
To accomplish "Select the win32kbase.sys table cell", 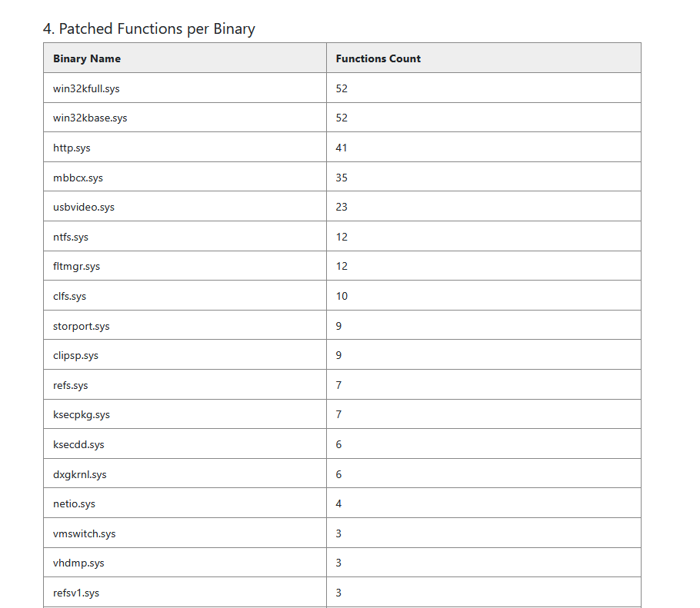I will coord(90,118).
